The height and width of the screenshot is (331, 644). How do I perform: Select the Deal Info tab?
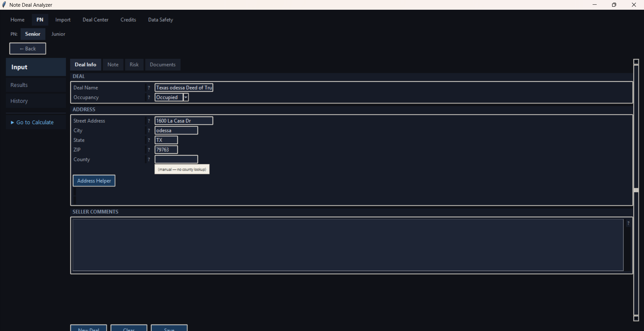86,65
